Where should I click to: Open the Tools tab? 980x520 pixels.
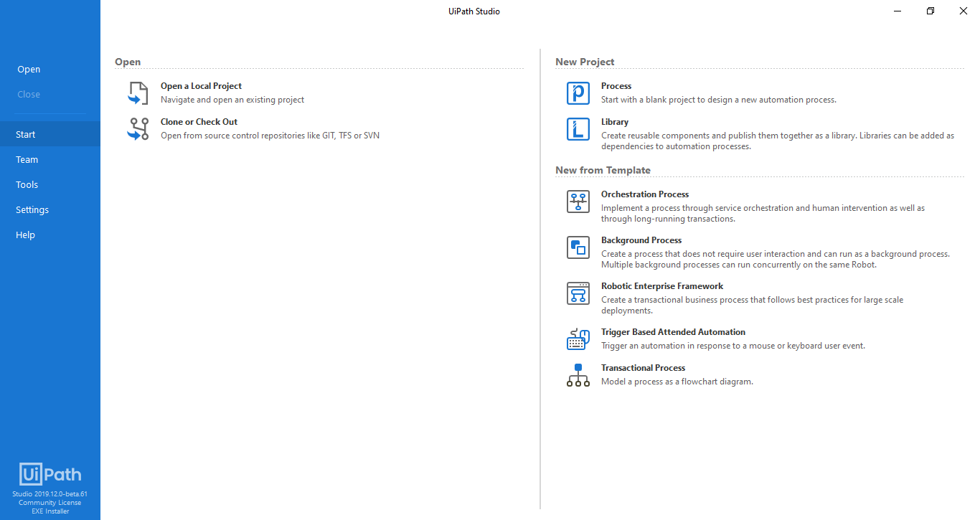50,184
